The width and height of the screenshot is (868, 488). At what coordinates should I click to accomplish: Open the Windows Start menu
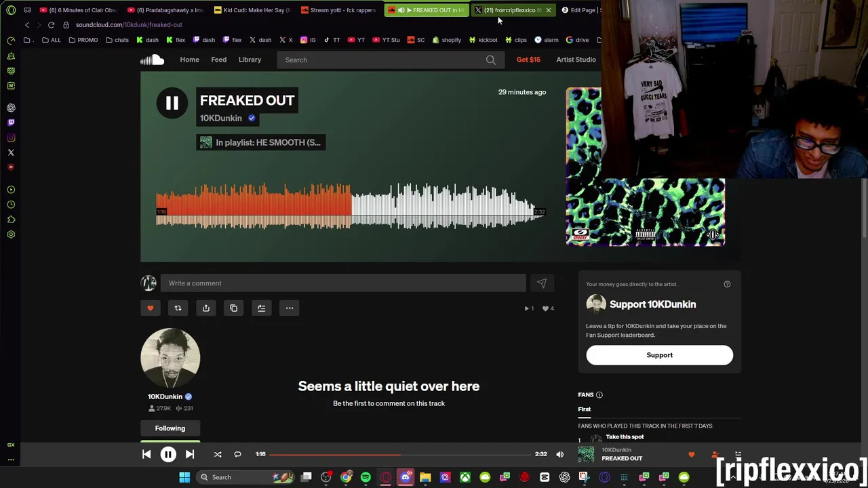(x=184, y=477)
